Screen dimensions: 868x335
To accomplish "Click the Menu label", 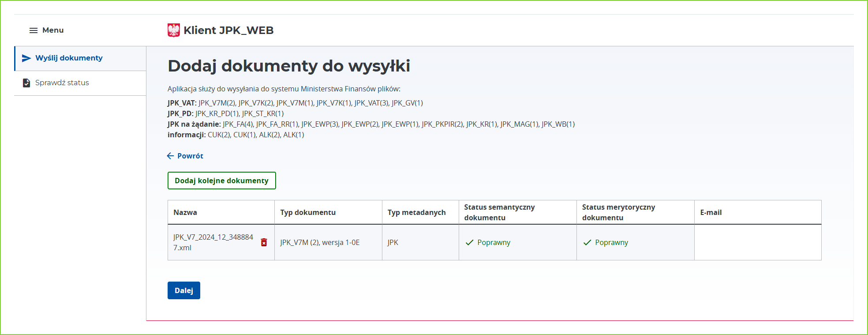I will click(x=53, y=30).
